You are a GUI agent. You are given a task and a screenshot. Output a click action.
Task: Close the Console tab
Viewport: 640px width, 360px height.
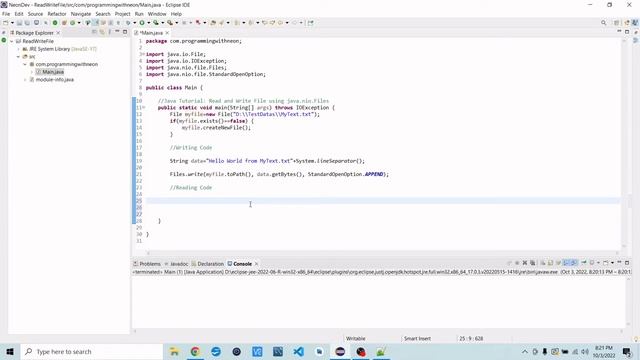click(x=256, y=264)
